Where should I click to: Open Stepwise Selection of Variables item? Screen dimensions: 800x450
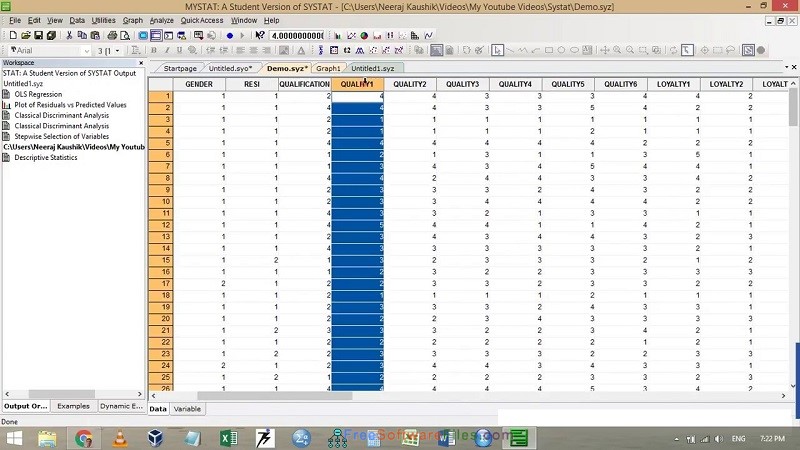tap(62, 136)
